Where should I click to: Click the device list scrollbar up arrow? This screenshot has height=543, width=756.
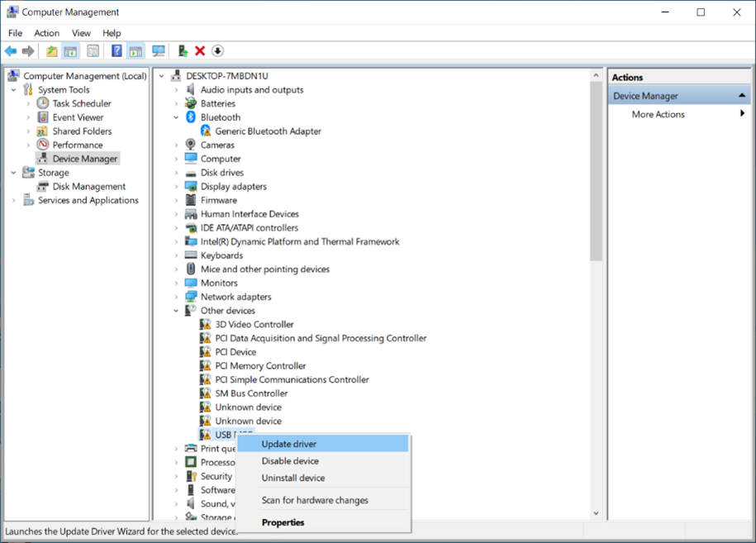click(x=596, y=75)
